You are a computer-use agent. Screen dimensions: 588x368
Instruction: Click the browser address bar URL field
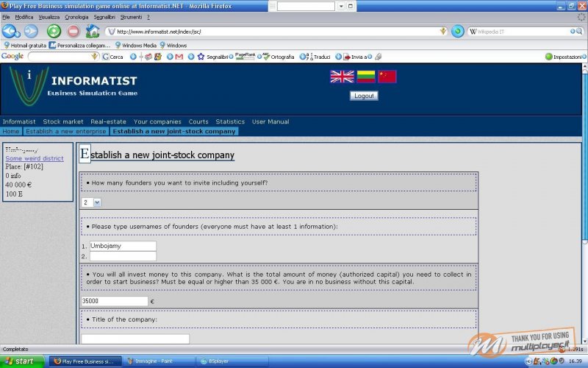click(x=278, y=32)
